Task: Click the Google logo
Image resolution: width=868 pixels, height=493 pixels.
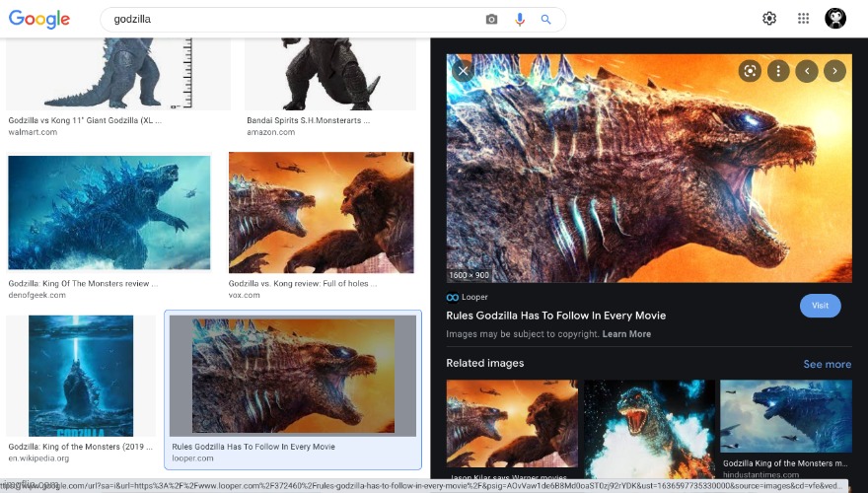Action: pos(39,19)
